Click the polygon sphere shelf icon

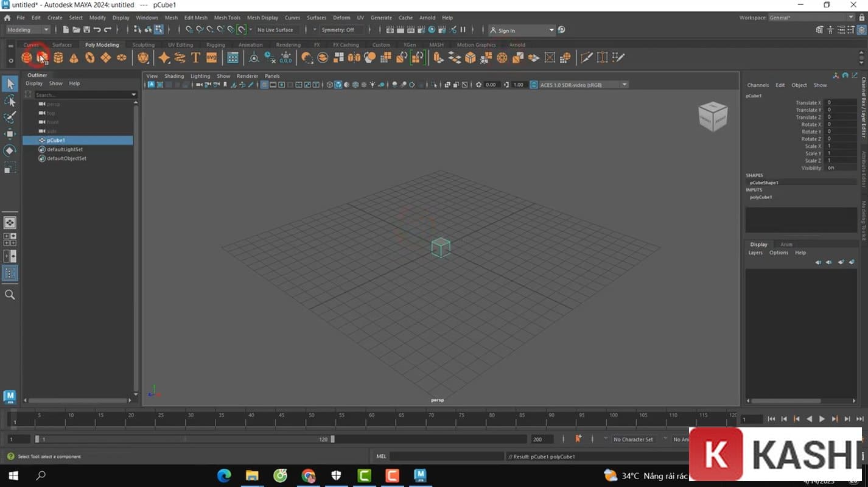(x=27, y=58)
